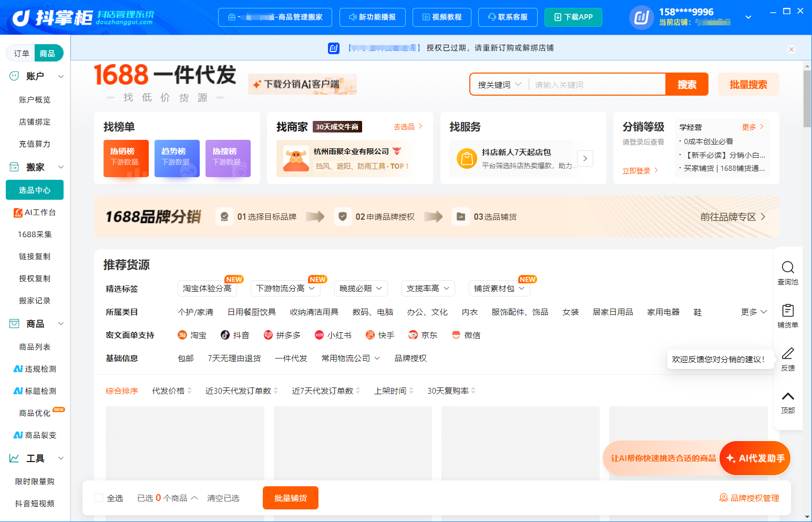Click the 前往品牌专区 link
This screenshot has width=812, height=522.
pos(733,217)
